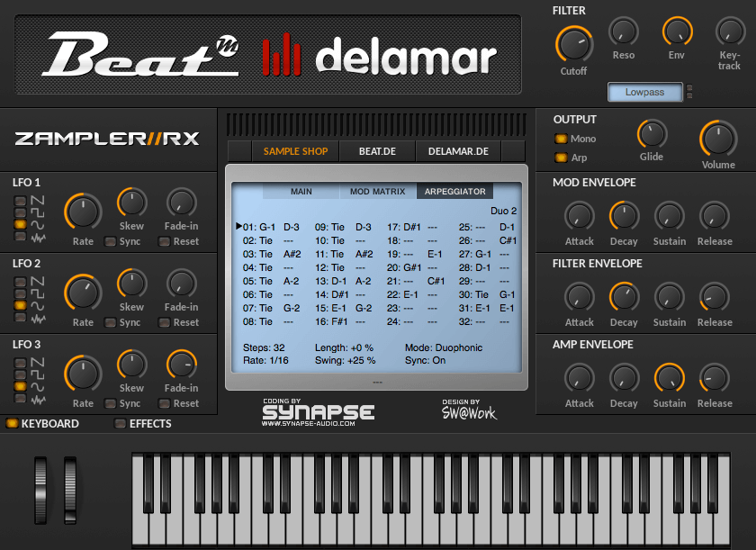Click the filter Reso knob
This screenshot has width=756, height=550.
pos(624,32)
